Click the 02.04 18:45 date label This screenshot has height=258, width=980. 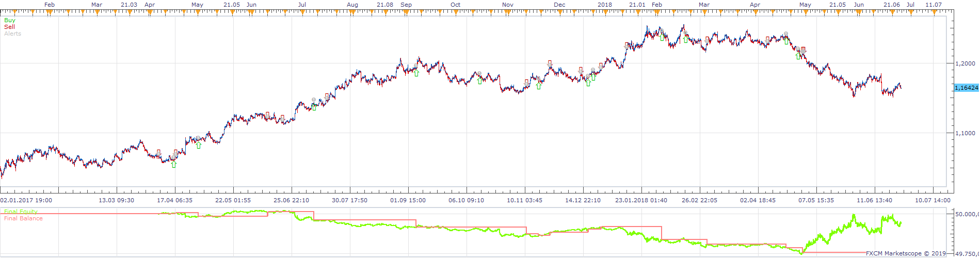pos(758,200)
